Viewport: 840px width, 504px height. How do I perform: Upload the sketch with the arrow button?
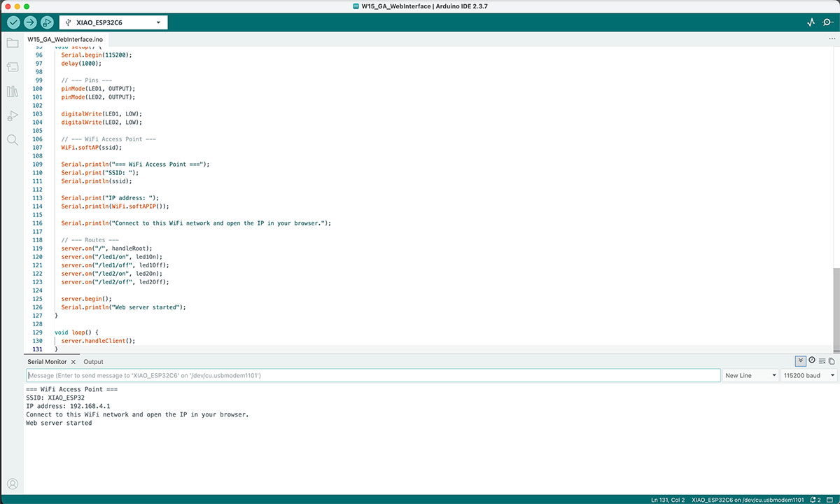pyautogui.click(x=30, y=22)
